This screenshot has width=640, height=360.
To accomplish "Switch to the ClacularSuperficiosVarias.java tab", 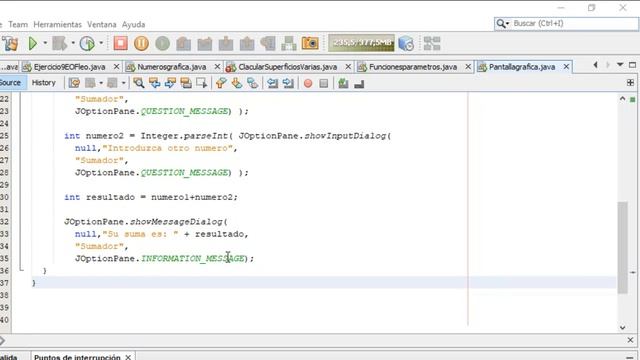I will [x=288, y=67].
